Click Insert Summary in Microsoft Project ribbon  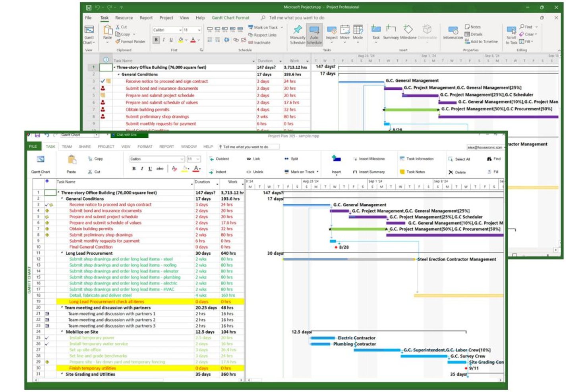tap(391, 33)
